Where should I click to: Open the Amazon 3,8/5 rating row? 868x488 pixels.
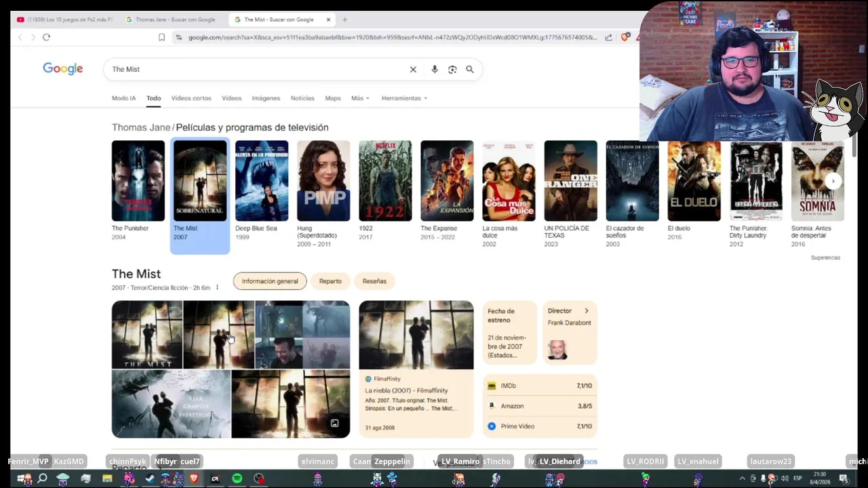click(x=540, y=406)
